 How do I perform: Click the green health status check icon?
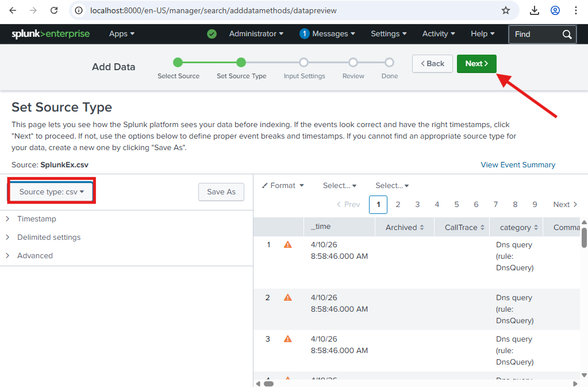pos(212,34)
